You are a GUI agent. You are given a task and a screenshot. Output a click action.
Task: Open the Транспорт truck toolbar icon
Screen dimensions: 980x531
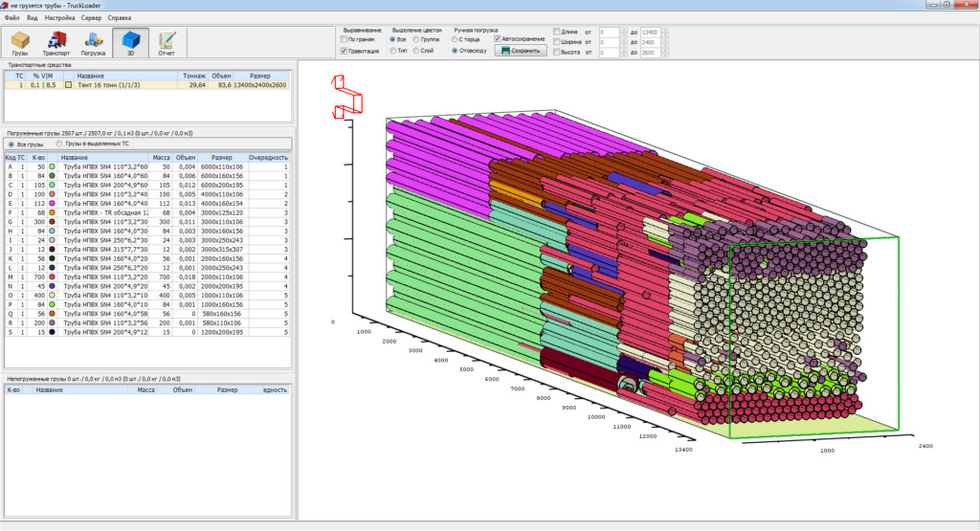[x=56, y=41]
